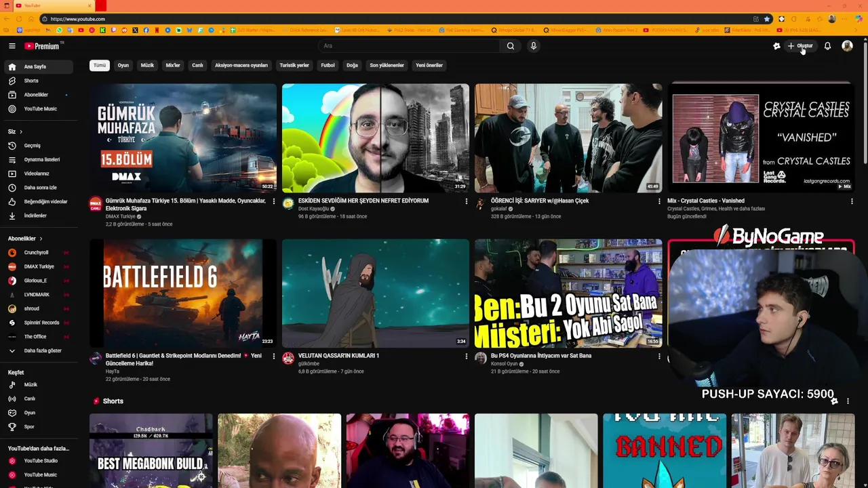The width and height of the screenshot is (868, 488).
Task: Open Beğendiğim videolar
Action: [39, 201]
